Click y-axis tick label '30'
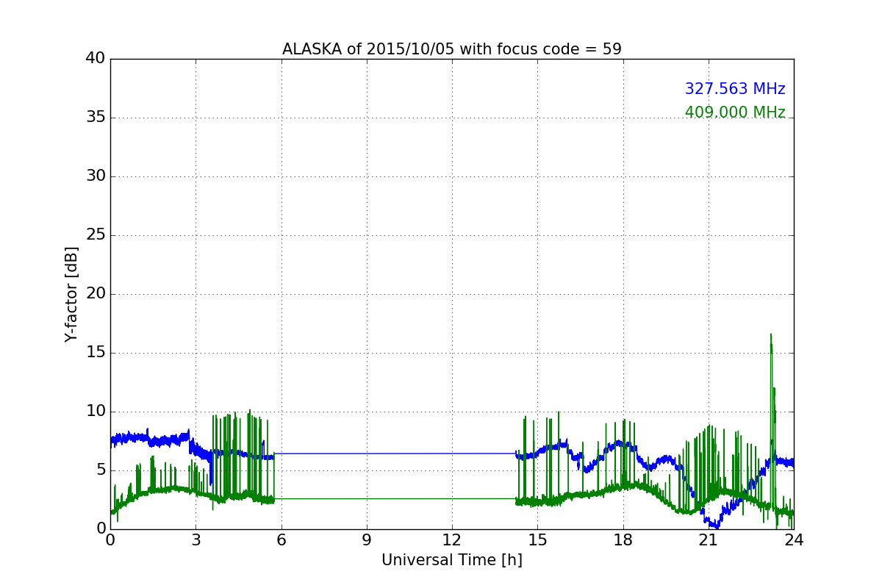 pos(96,176)
